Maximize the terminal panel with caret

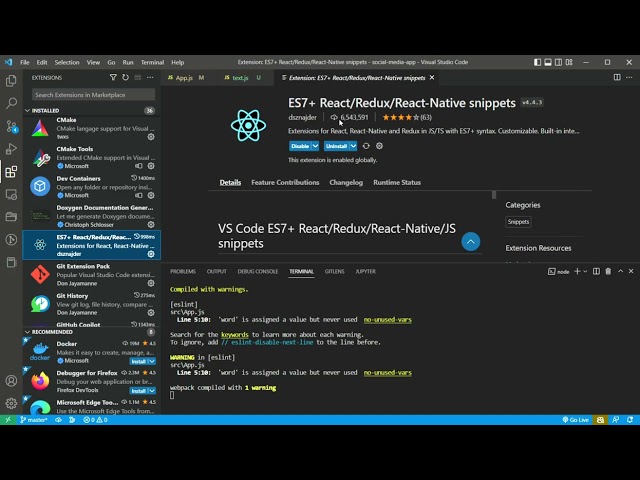coord(620,271)
